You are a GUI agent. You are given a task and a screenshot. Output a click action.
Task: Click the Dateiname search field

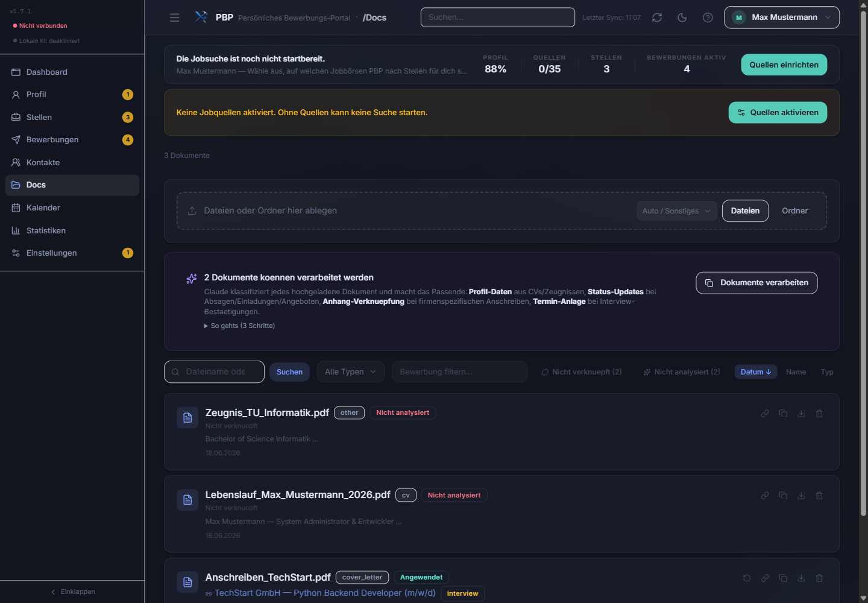(214, 372)
